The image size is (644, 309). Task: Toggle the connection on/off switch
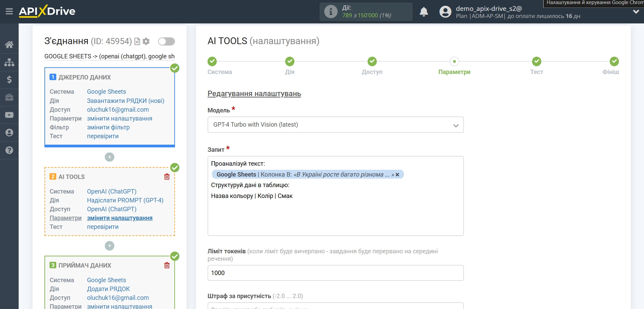(167, 41)
